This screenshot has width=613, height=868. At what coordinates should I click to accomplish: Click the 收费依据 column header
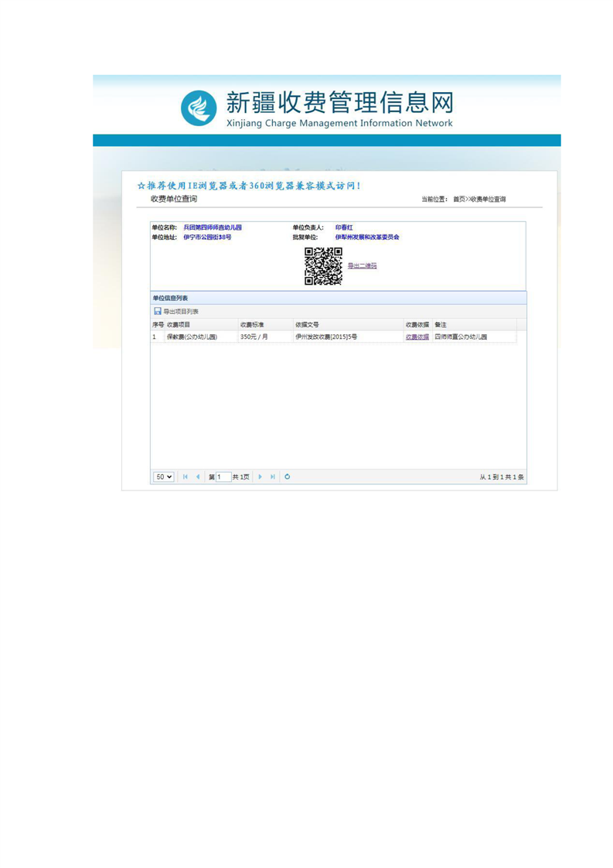(417, 324)
